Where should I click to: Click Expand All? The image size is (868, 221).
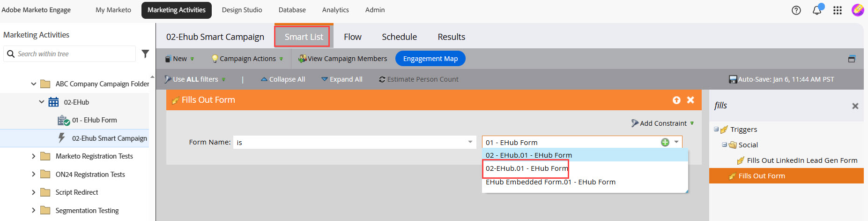point(342,79)
